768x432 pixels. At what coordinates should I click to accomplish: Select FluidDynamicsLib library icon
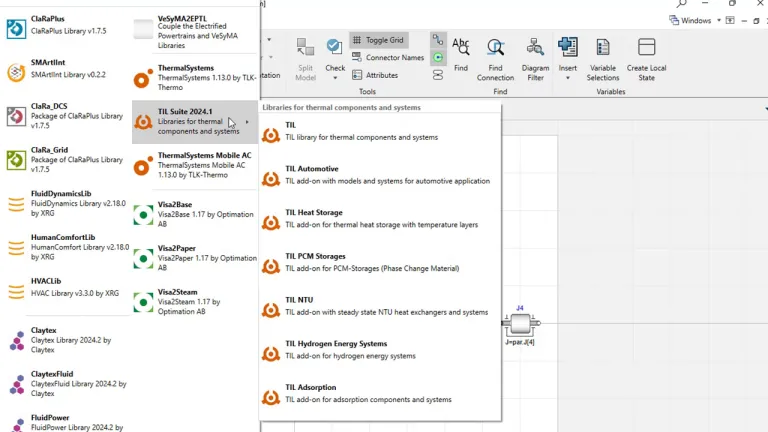[x=16, y=204]
